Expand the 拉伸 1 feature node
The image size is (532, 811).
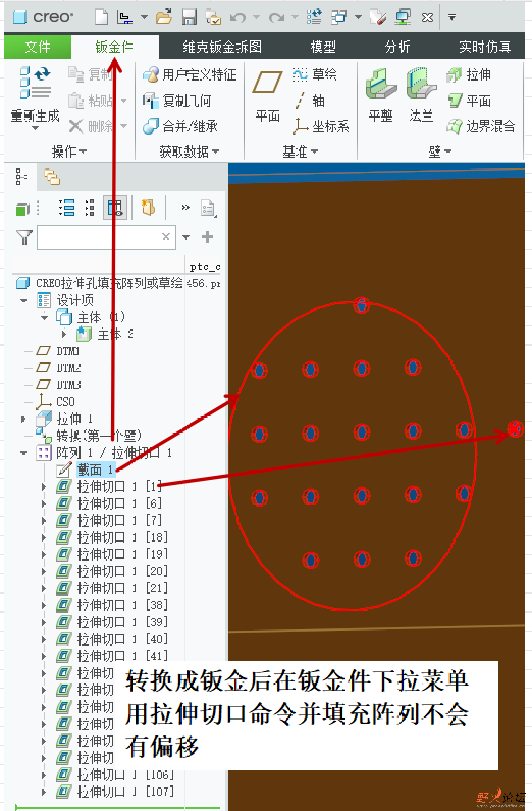[23, 419]
